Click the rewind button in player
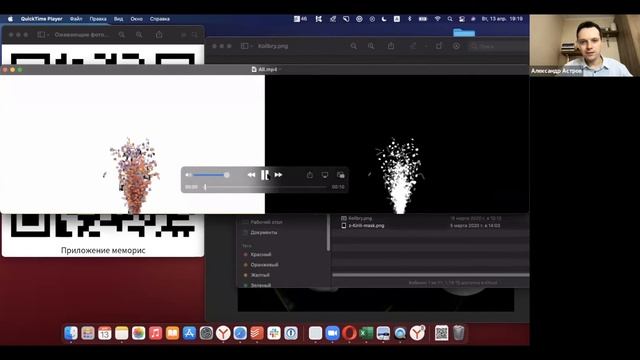This screenshot has height=360, width=640. coord(251,175)
